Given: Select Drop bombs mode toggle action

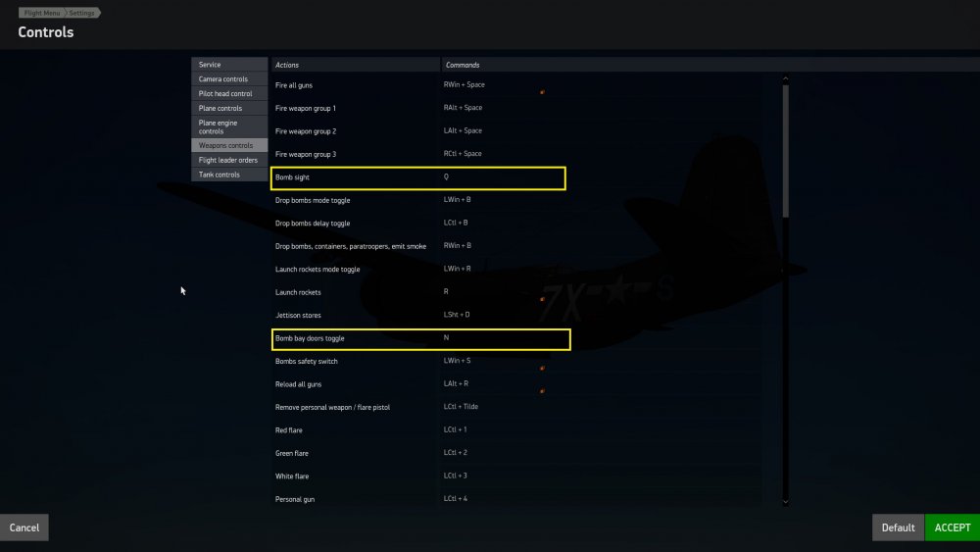Looking at the screenshot, I should [x=313, y=201].
